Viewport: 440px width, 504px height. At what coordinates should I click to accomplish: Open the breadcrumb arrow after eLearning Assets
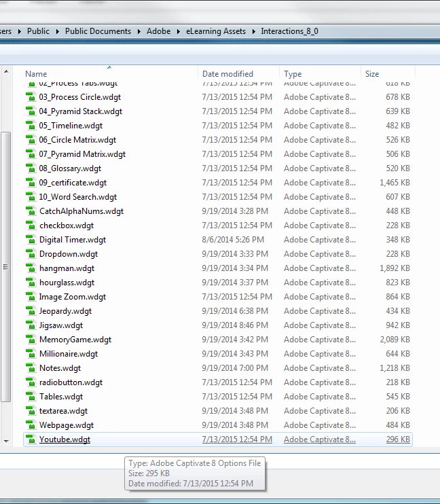(x=253, y=31)
